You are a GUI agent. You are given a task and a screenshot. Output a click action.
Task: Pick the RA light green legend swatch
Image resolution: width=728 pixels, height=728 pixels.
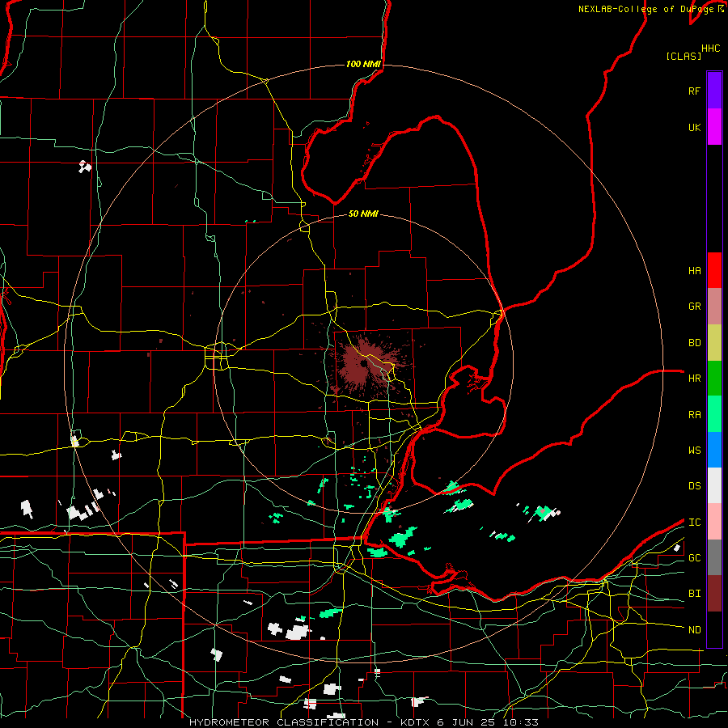point(714,414)
